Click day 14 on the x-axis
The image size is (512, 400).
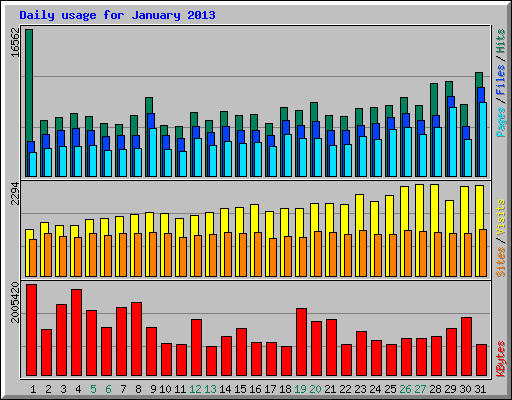coord(225,389)
